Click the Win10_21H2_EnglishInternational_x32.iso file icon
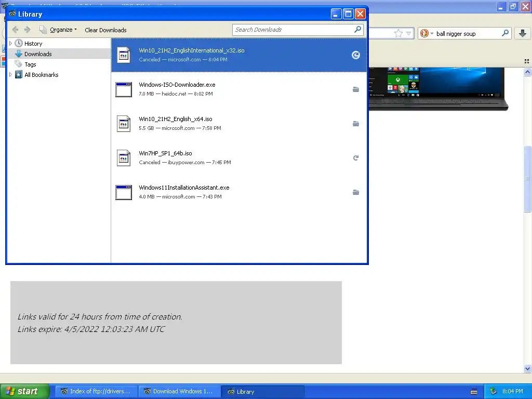Image resolution: width=532 pixels, height=399 pixels. [124, 55]
